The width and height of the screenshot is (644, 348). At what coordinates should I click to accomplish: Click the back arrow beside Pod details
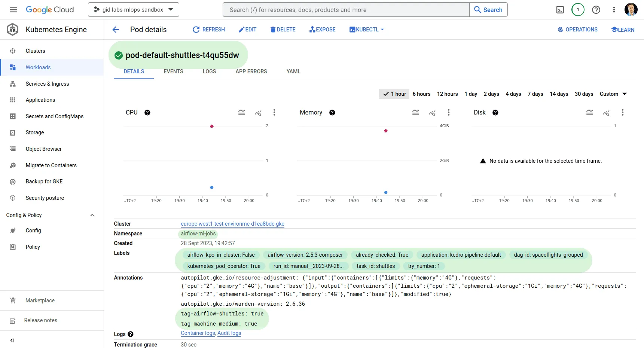click(116, 30)
